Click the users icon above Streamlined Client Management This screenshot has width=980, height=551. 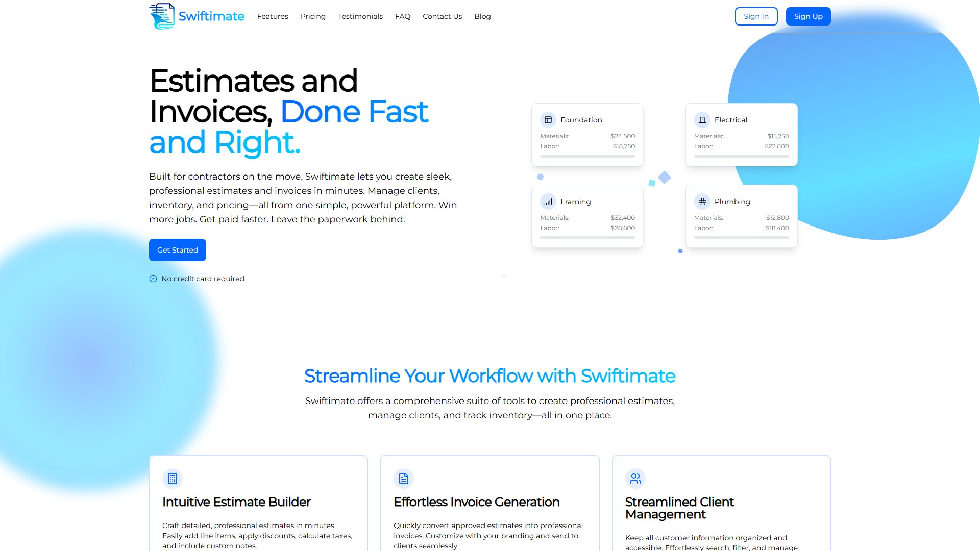[635, 479]
